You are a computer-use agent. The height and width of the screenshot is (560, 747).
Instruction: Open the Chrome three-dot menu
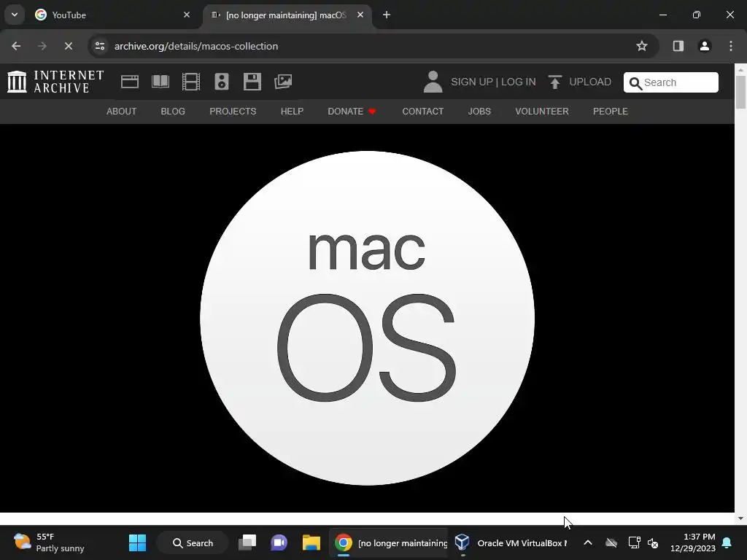pyautogui.click(x=731, y=46)
